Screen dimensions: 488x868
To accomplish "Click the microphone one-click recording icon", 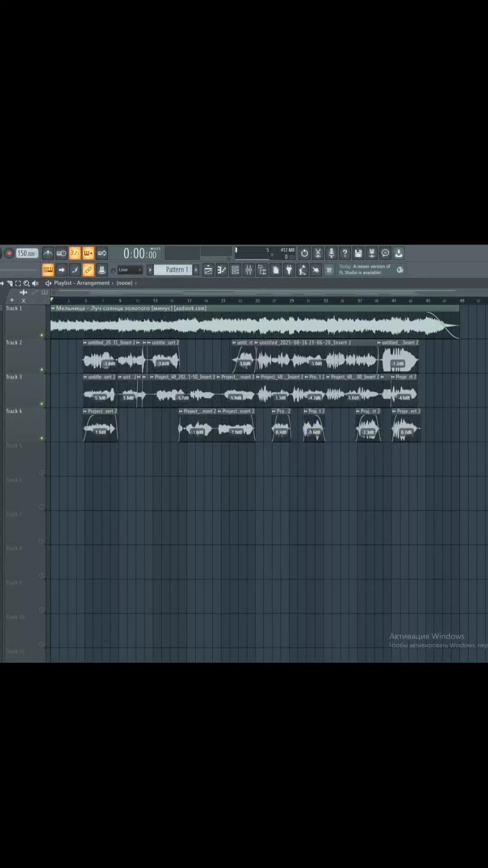I will (x=332, y=253).
